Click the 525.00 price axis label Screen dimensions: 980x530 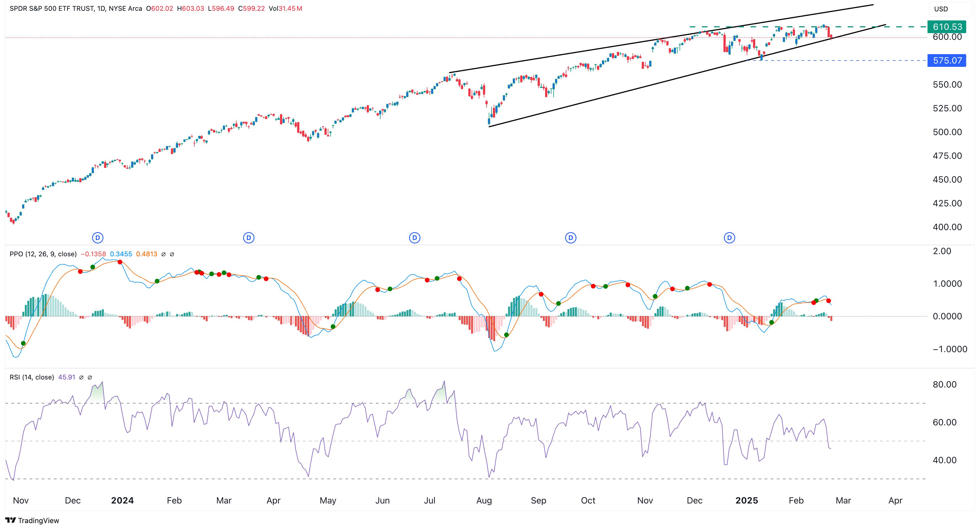[947, 109]
